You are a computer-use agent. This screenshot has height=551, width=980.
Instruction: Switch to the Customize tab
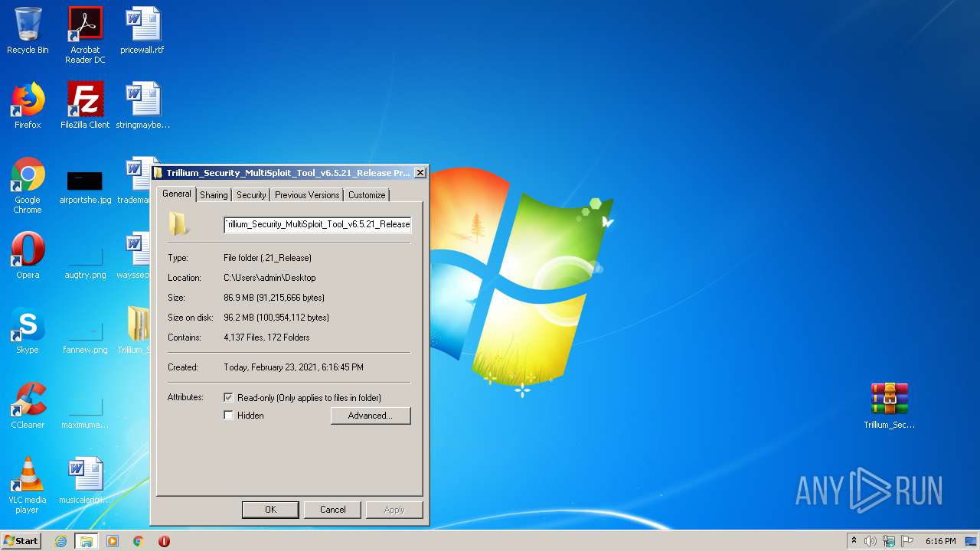(x=367, y=195)
